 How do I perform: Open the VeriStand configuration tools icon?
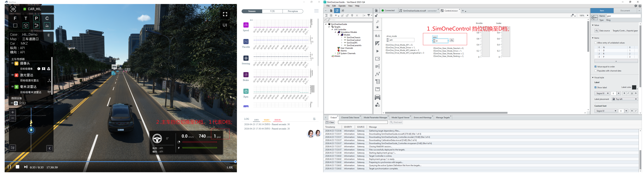pos(343,11)
